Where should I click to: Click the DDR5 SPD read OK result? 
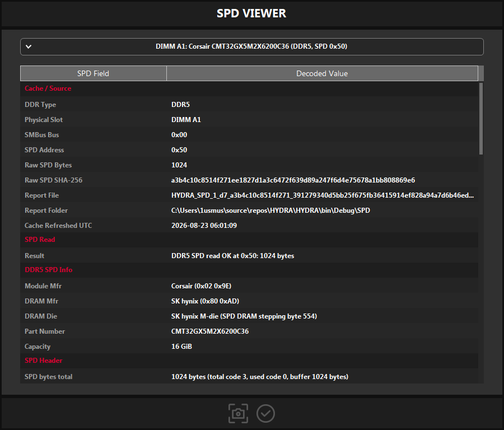[x=233, y=255]
